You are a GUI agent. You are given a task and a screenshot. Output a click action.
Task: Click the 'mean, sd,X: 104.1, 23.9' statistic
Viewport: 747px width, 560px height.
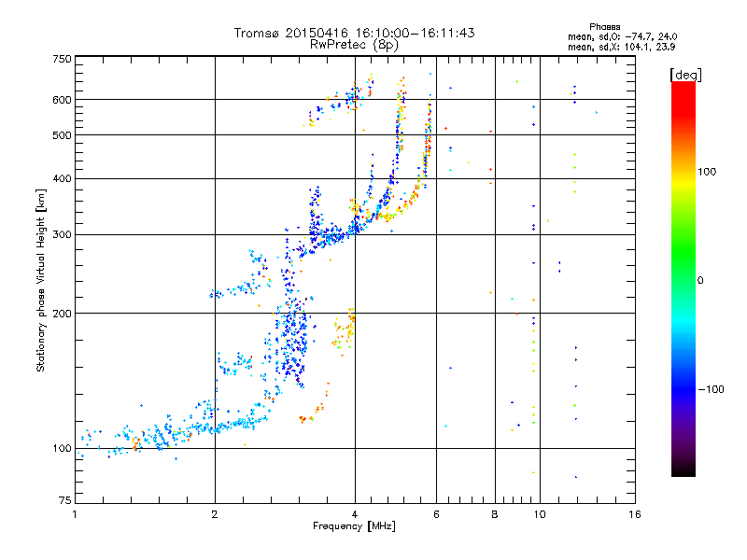click(x=621, y=48)
